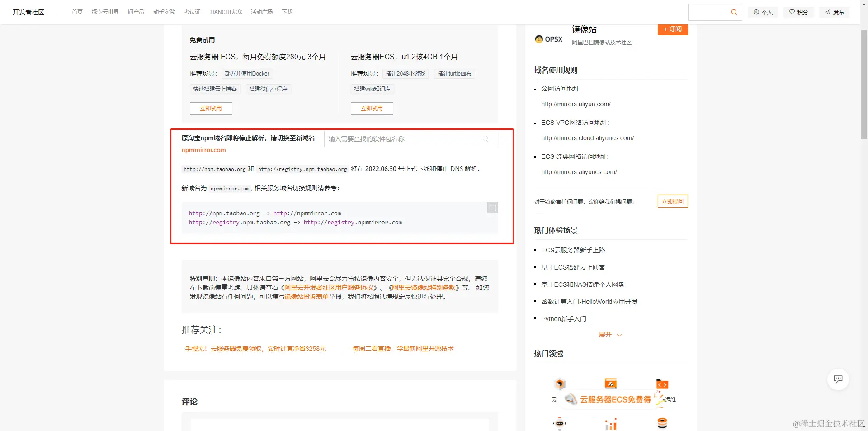The width and height of the screenshot is (868, 431).
Task: Click the robot icon under 热门领域
Action: (560, 423)
